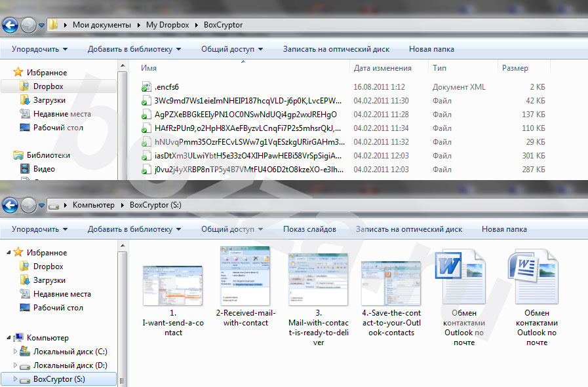This screenshot has width=588, height=387.
Task: Select 4.-Save-the-contact-to-your-Outlook-contacts thumbnail
Action: tap(391, 284)
